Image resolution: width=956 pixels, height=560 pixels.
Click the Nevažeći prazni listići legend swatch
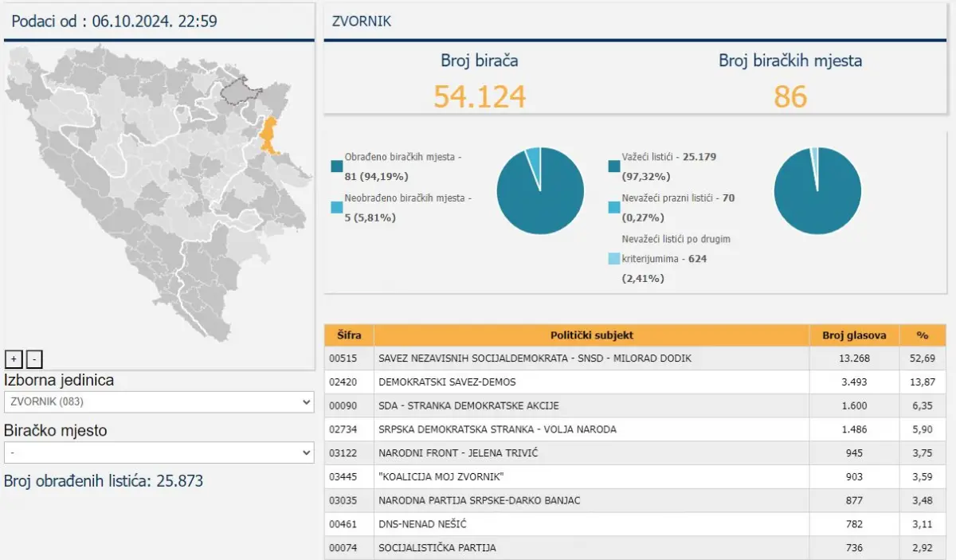(x=614, y=207)
